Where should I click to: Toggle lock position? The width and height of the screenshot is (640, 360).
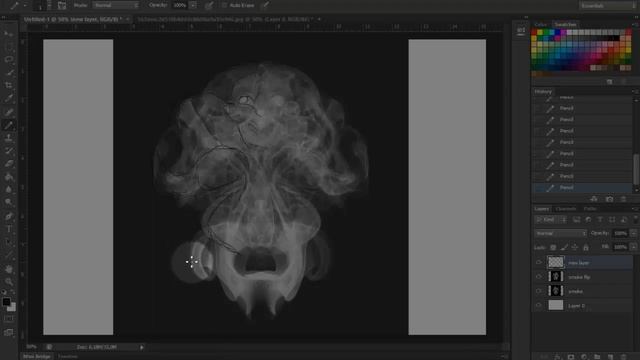(x=575, y=247)
